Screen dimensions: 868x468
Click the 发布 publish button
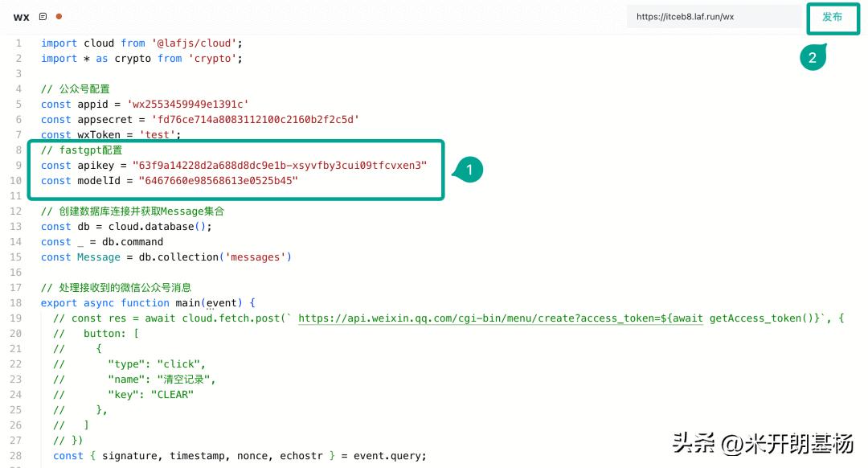coord(832,18)
